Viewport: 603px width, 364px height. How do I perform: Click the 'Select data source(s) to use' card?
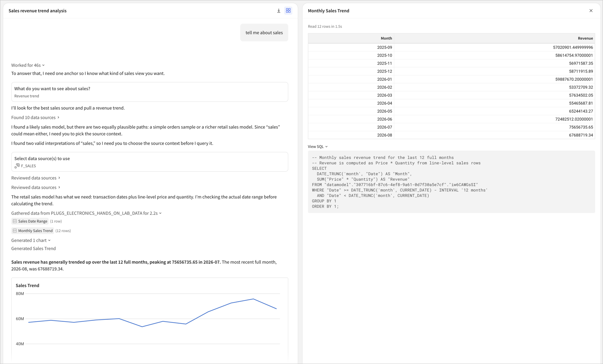[x=150, y=162]
